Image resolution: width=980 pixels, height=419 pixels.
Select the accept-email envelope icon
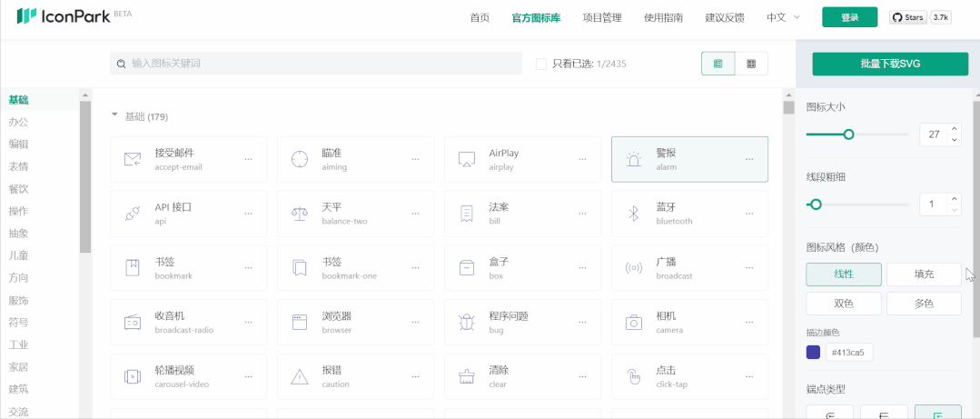[133, 159]
